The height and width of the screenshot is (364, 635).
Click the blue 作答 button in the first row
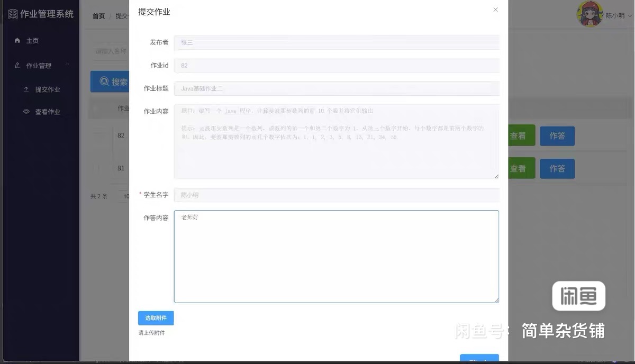(557, 136)
